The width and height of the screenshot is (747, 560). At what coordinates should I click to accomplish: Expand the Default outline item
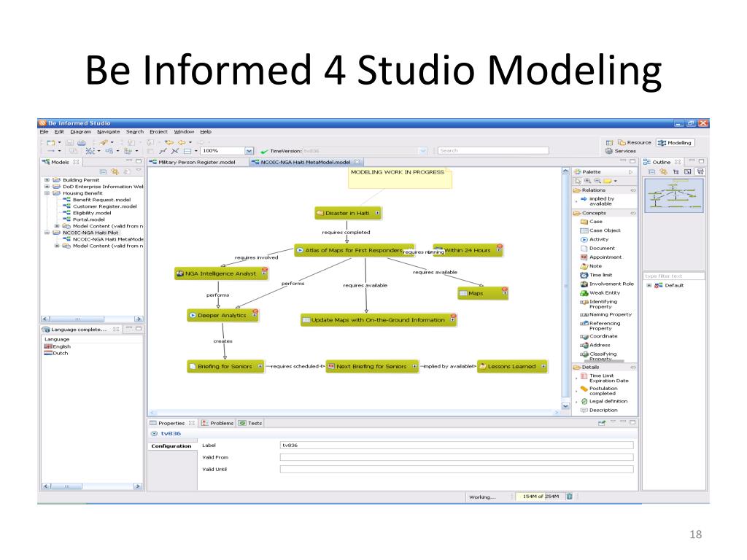(x=649, y=285)
